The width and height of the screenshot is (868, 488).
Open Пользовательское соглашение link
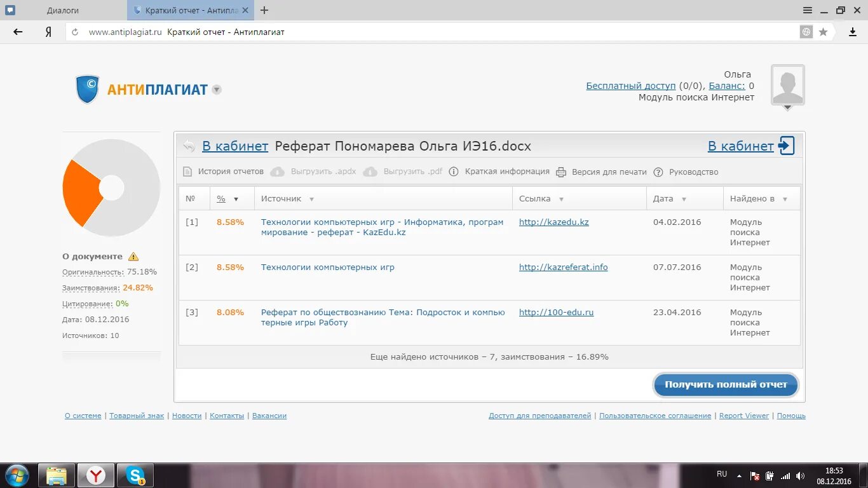tap(655, 416)
